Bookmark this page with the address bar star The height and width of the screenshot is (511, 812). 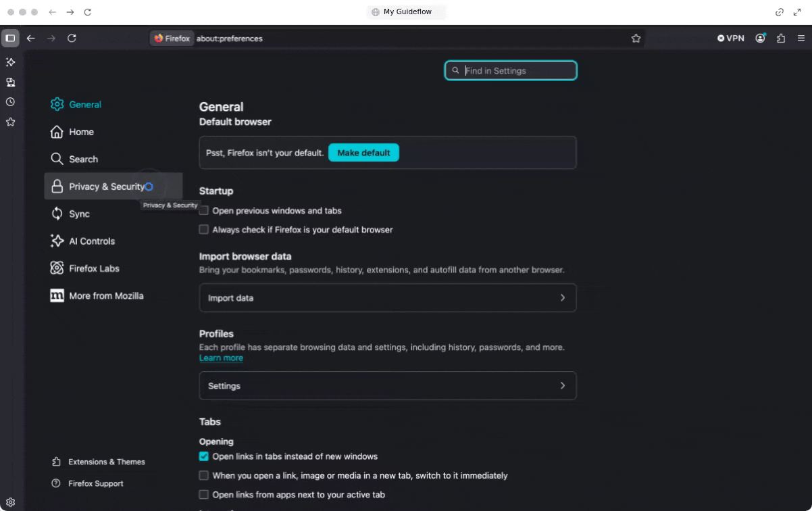pyautogui.click(x=636, y=39)
